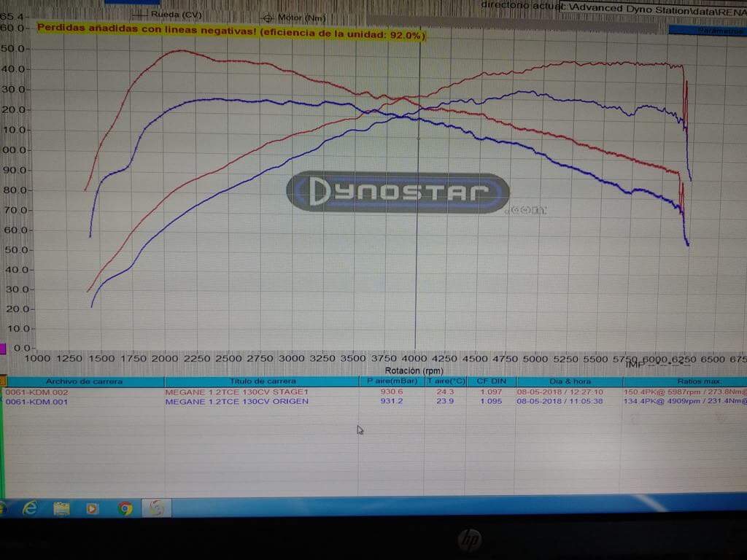The width and height of the screenshot is (747, 560).
Task: Open Internet Explorer from the taskbar
Action: coord(30,508)
